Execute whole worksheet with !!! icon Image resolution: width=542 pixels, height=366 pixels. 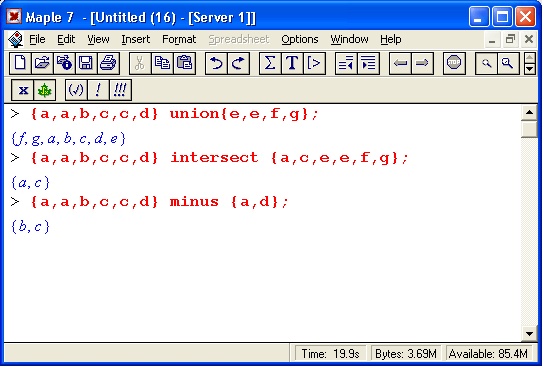(x=120, y=90)
